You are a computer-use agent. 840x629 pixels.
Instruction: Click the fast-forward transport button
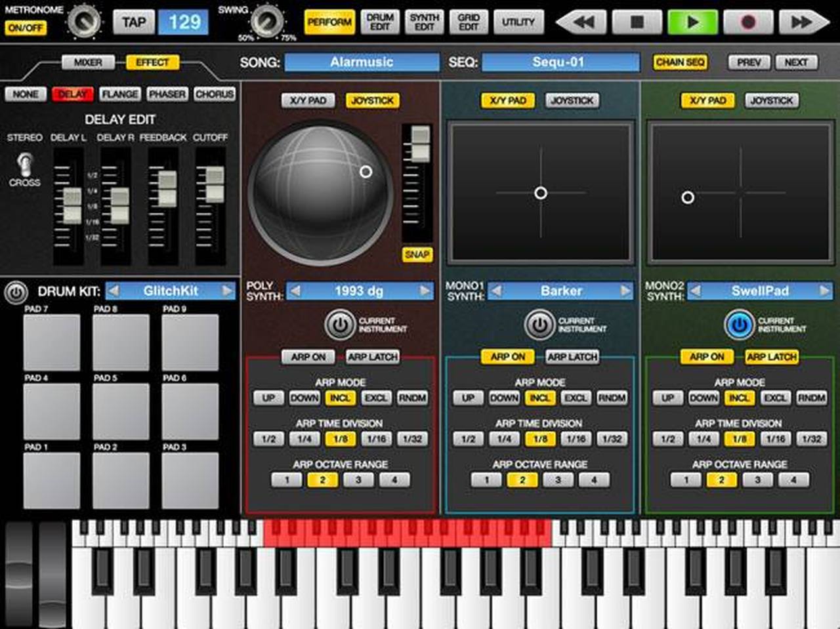click(x=803, y=22)
